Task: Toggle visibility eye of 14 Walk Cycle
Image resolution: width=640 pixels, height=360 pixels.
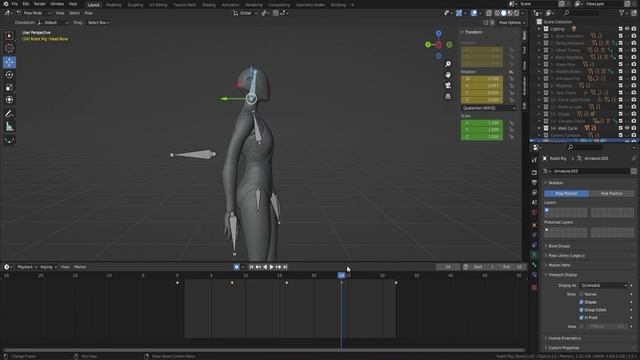Action: pos(627,128)
